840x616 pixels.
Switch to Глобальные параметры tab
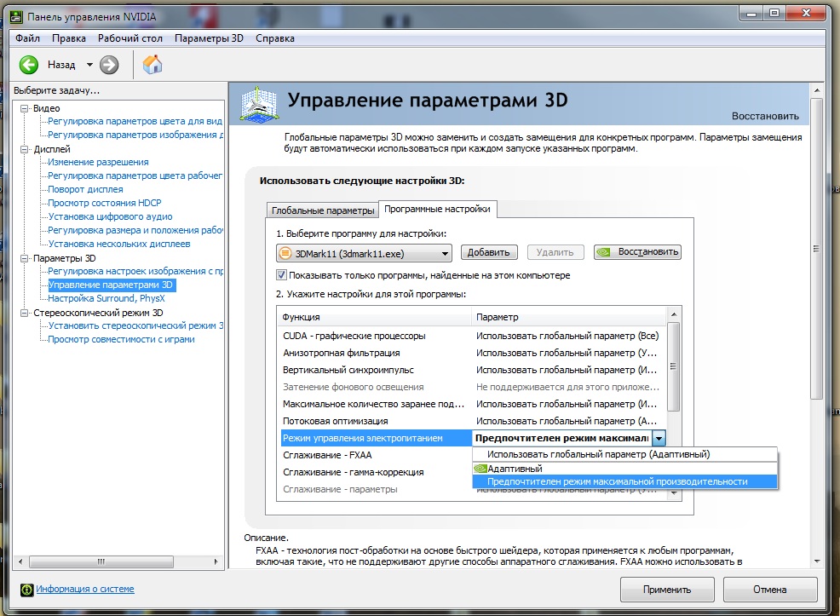pos(321,210)
